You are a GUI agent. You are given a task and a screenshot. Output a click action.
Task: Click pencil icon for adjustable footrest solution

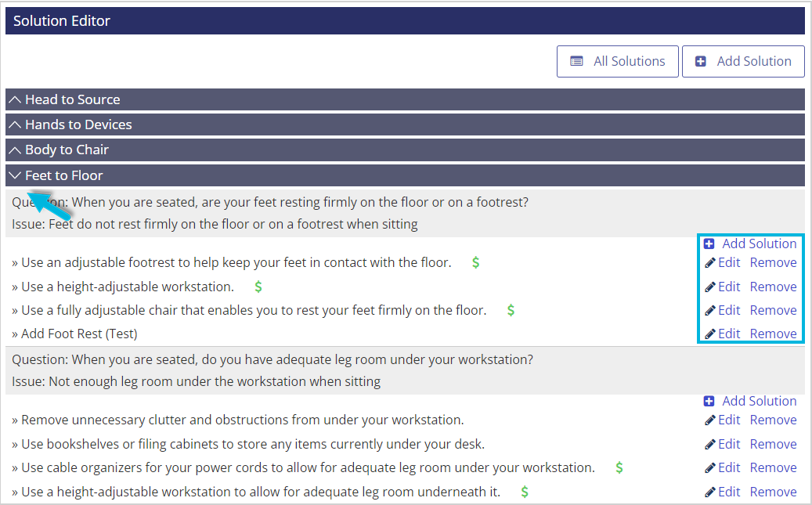coord(710,263)
